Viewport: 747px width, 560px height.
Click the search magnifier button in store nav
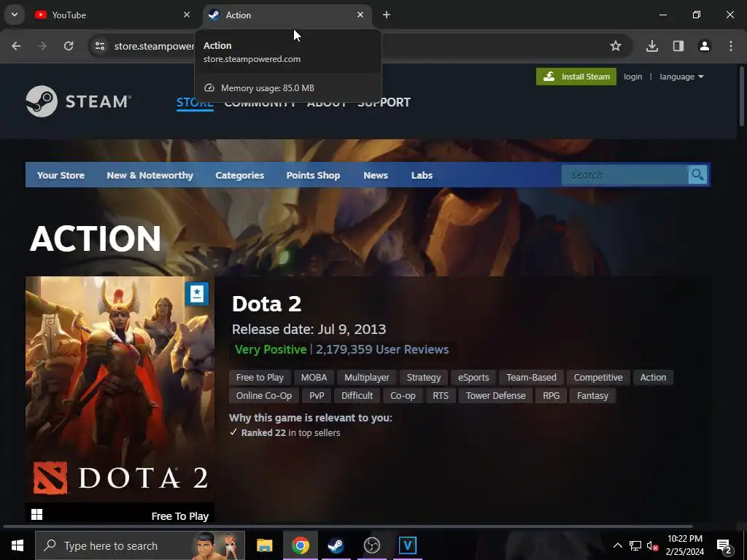(x=697, y=175)
